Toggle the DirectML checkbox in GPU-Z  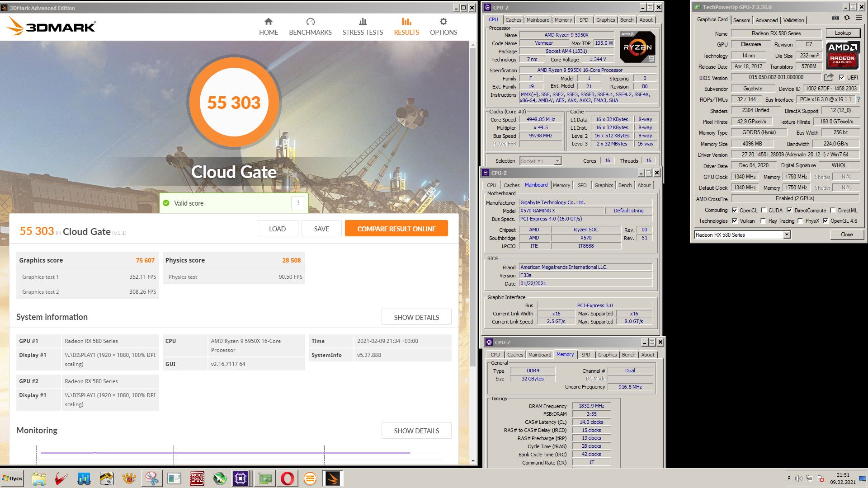[833, 210]
